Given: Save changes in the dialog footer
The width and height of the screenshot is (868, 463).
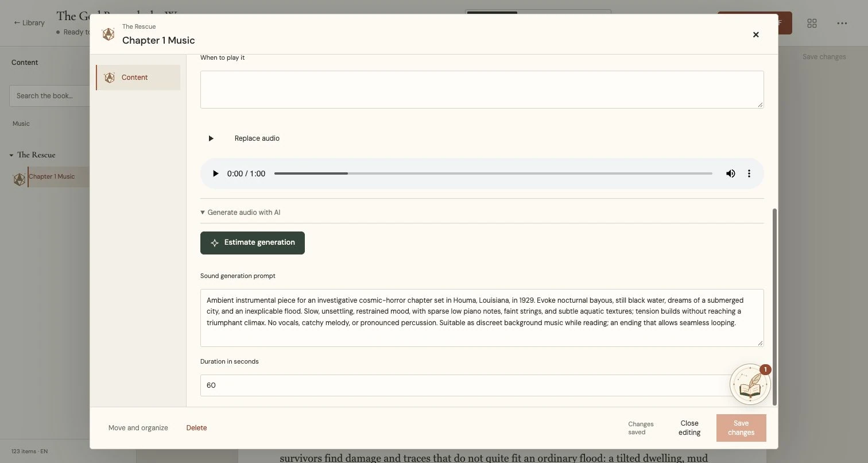Looking at the screenshot, I should pyautogui.click(x=741, y=428).
